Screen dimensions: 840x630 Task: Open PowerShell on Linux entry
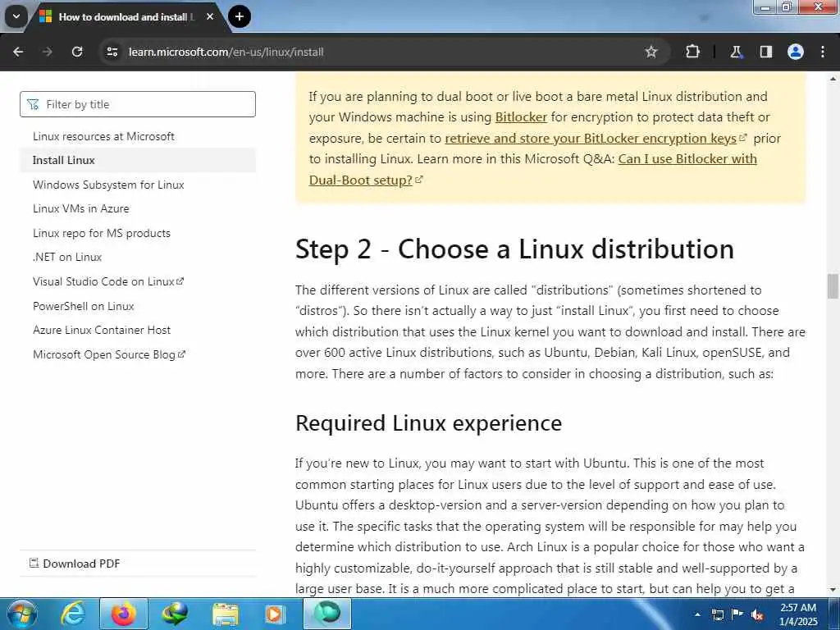(83, 306)
